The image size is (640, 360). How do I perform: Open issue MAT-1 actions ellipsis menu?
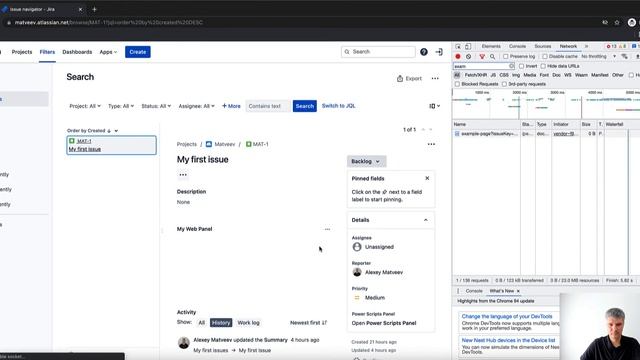[x=431, y=144]
